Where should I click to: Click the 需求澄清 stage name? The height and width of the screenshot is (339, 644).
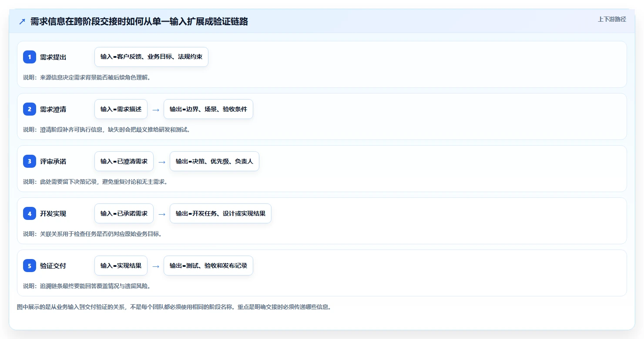[53, 109]
